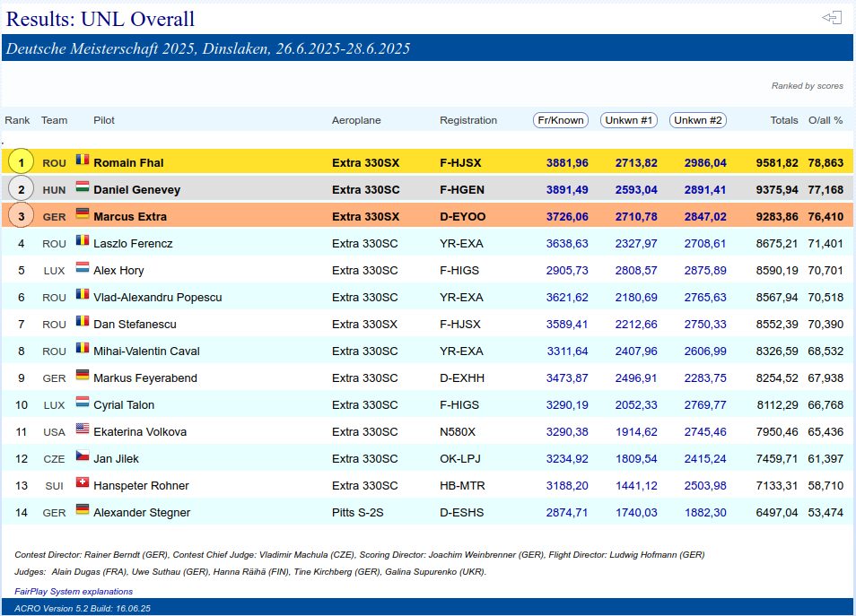The width and height of the screenshot is (856, 616).
Task: Open Dan Stefanescu's score 3589,41
Action: point(567,324)
